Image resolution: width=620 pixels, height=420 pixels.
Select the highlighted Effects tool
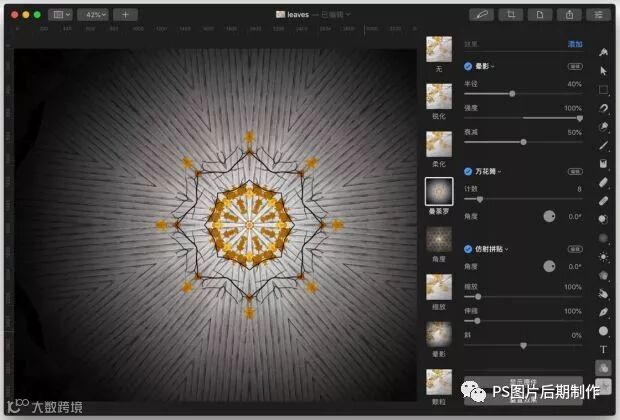tap(603, 368)
